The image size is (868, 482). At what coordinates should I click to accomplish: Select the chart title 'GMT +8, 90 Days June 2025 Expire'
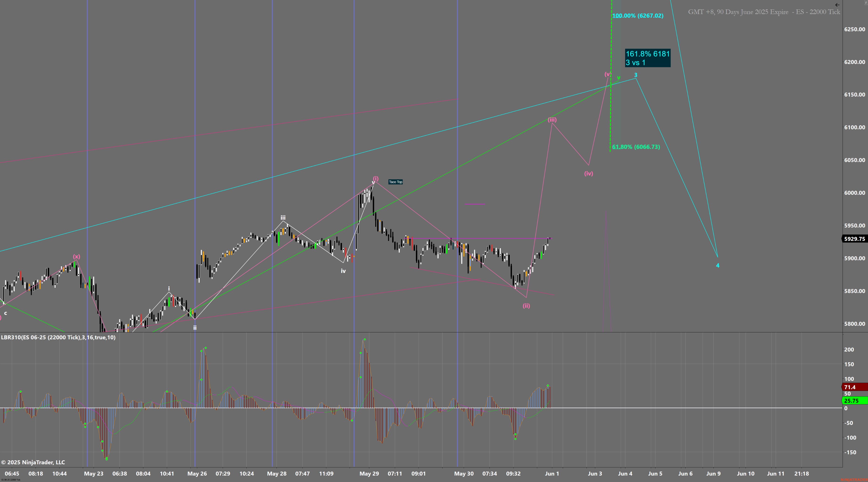(x=738, y=12)
